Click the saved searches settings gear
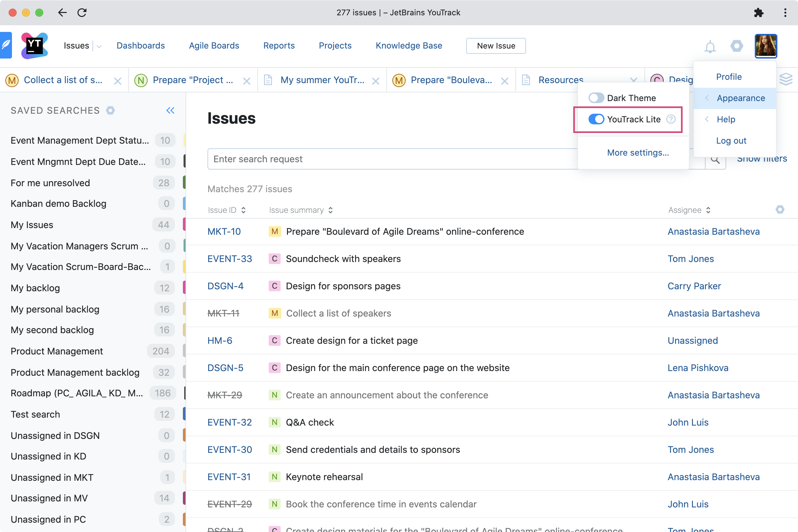This screenshot has width=798, height=532. [110, 110]
